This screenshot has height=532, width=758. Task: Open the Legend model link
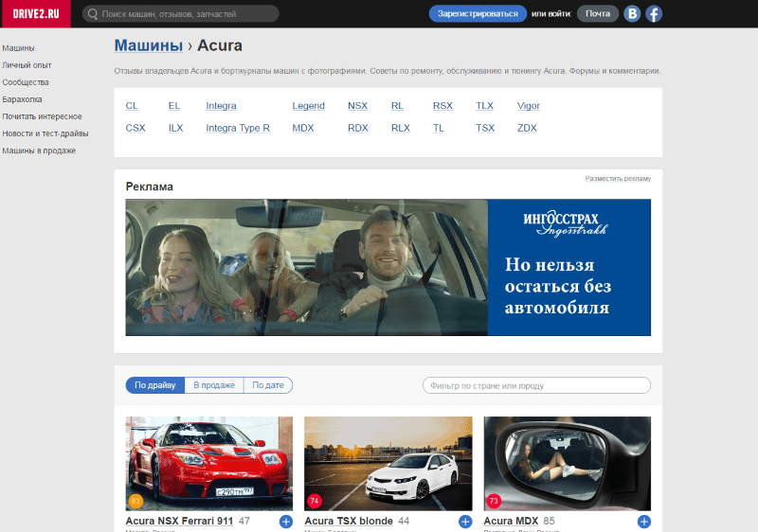309,106
